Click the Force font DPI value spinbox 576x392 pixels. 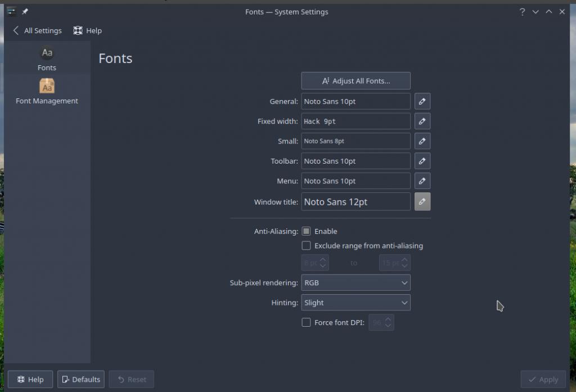click(x=381, y=322)
